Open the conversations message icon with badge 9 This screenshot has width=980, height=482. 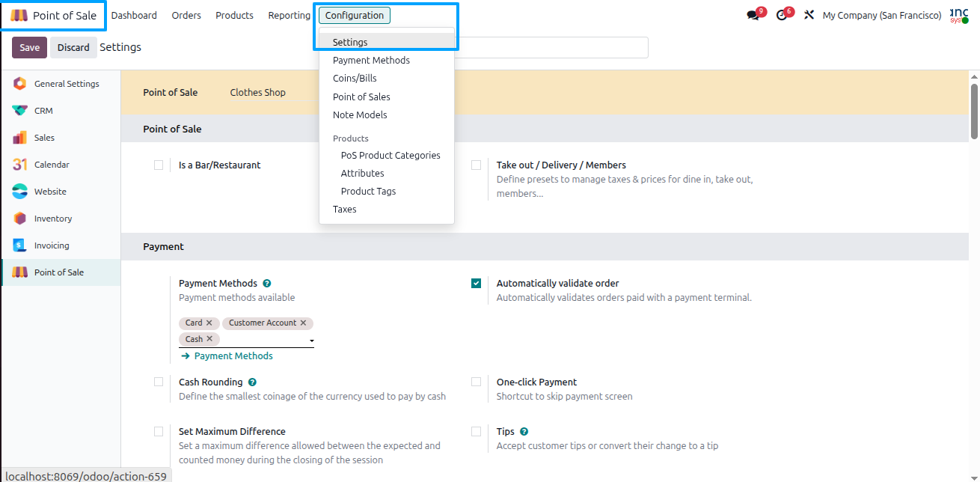(x=753, y=15)
